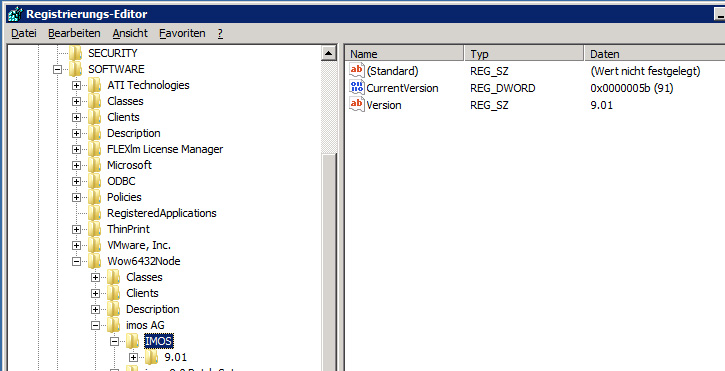Click the imos AG folder icon

(x=113, y=326)
